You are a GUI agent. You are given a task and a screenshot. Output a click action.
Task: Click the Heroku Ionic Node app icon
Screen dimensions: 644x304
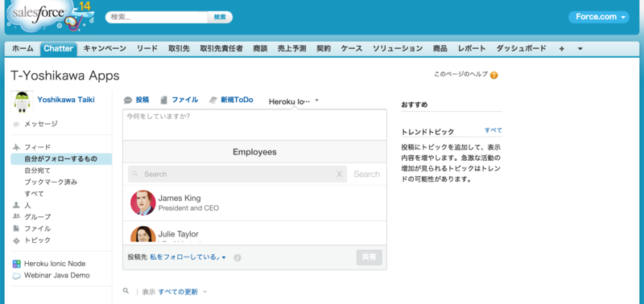(x=16, y=264)
